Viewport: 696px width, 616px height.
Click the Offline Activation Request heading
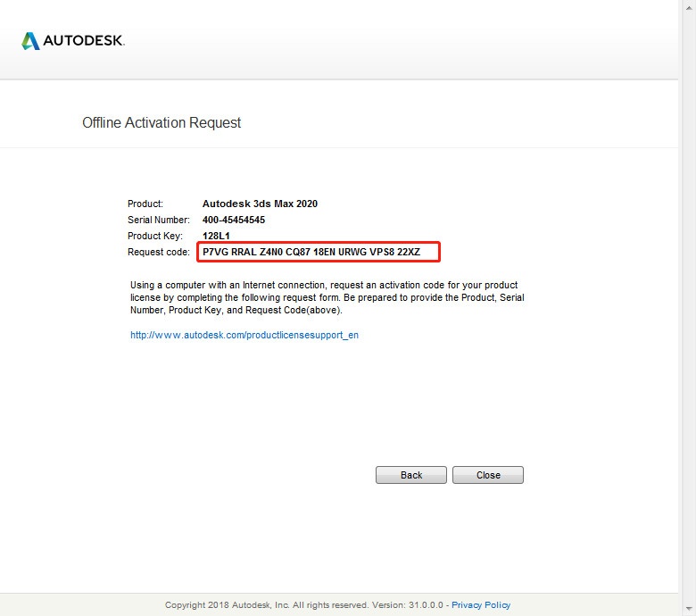coord(162,123)
